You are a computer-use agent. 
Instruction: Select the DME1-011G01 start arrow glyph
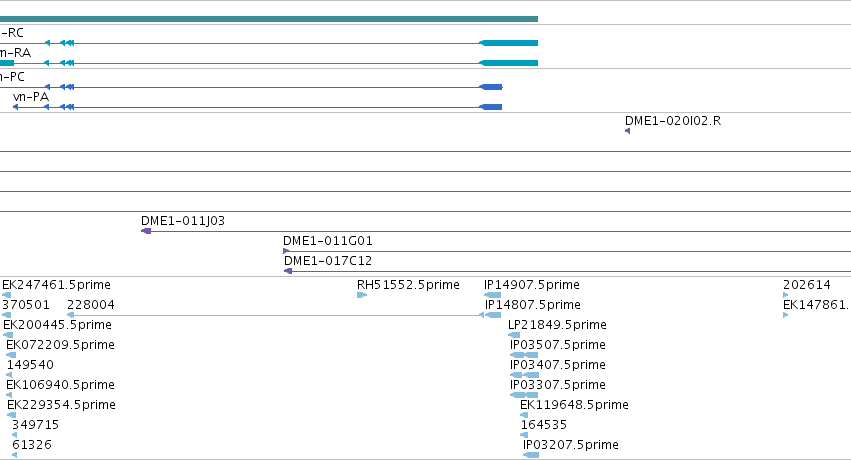point(286,251)
